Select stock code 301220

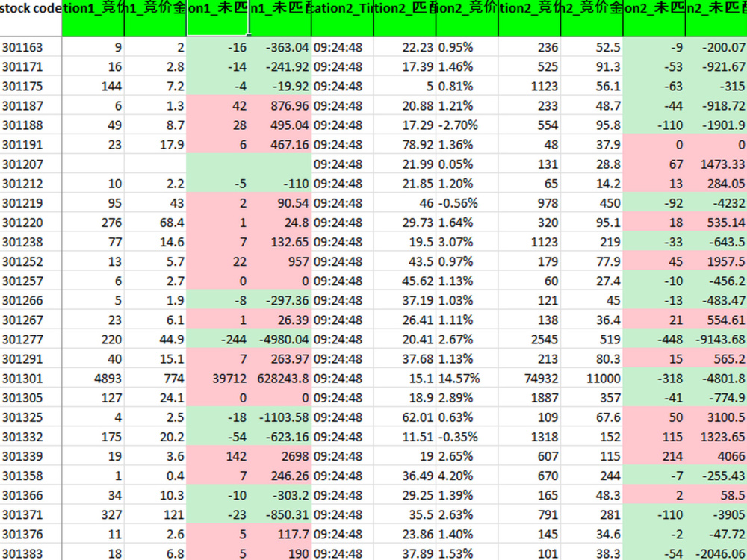click(x=31, y=223)
